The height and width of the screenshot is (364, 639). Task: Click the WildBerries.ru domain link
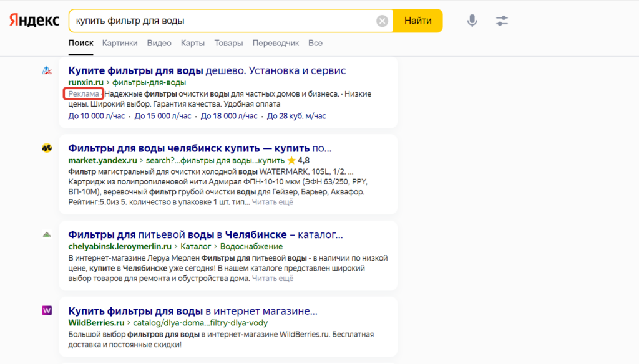tap(96, 322)
